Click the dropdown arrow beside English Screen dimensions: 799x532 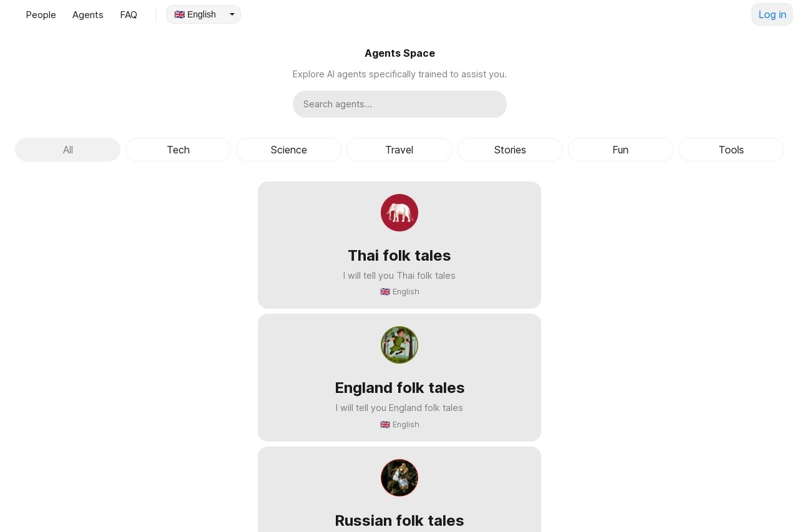[232, 14]
